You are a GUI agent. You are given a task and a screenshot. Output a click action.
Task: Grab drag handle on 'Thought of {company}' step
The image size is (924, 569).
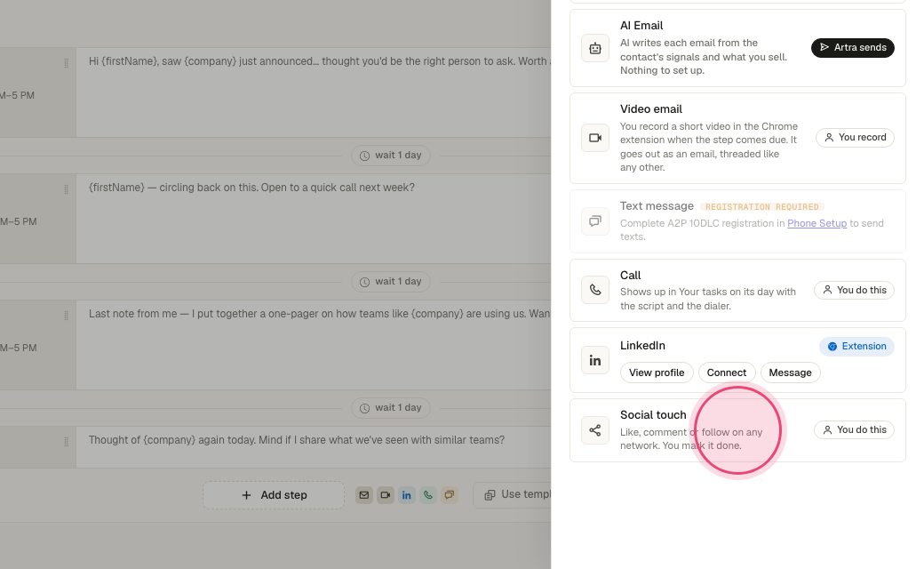pyautogui.click(x=66, y=442)
